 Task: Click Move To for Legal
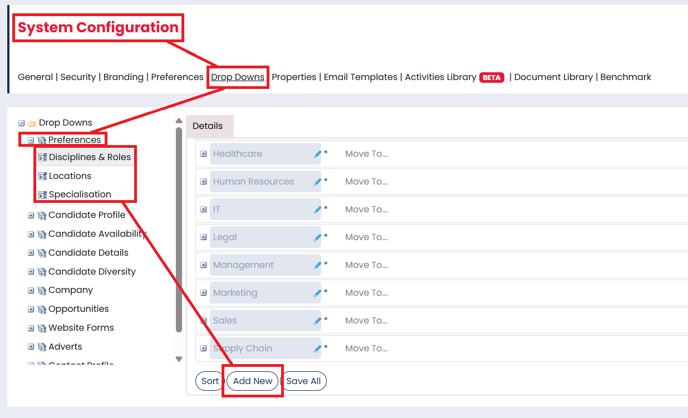coord(366,237)
